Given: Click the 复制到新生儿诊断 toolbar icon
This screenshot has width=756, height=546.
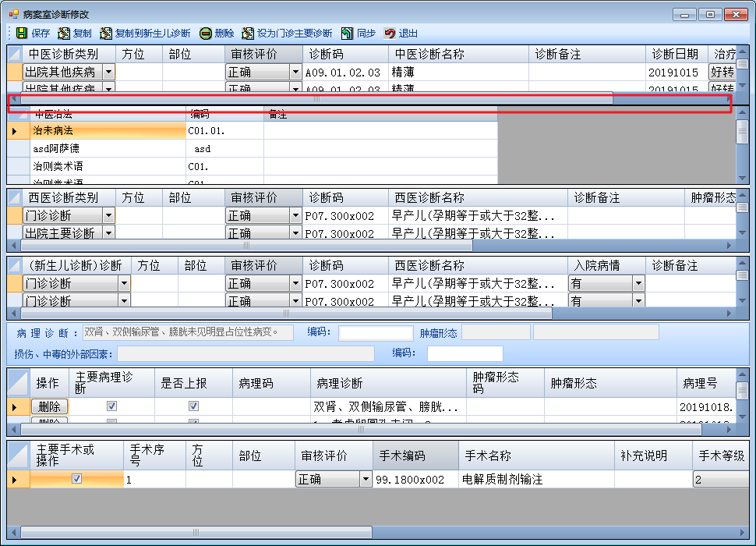Looking at the screenshot, I should [x=105, y=34].
